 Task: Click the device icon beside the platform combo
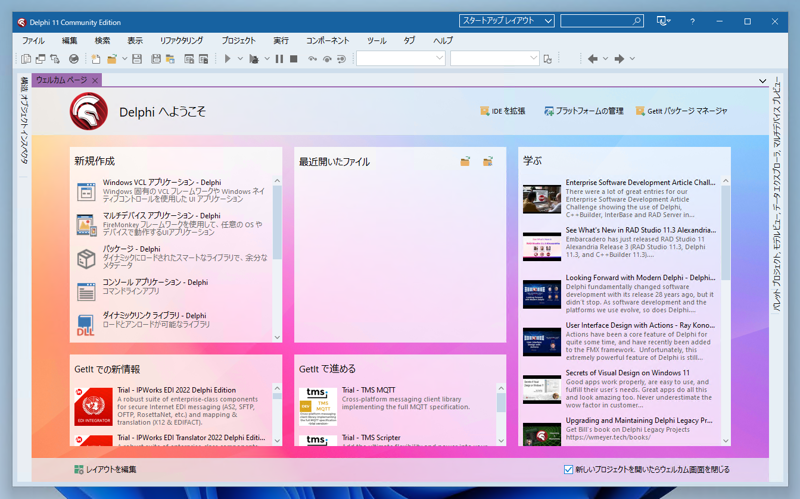point(548,59)
